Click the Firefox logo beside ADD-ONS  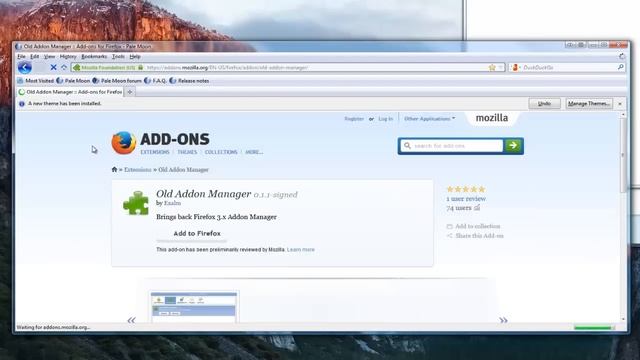coord(124,143)
